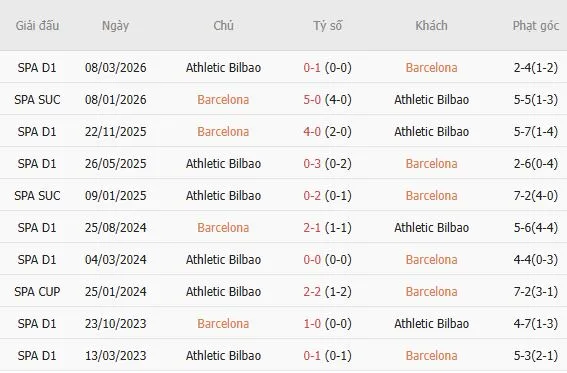The image size is (567, 373).
Task: Open Barcelona home team on 23/10/2023
Action: 223,323
